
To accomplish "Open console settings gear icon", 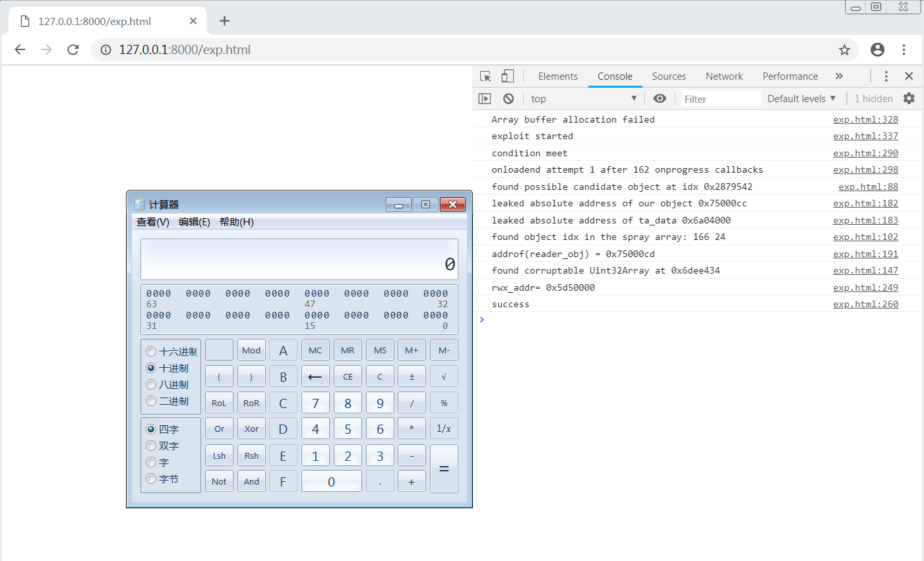I will point(909,99).
